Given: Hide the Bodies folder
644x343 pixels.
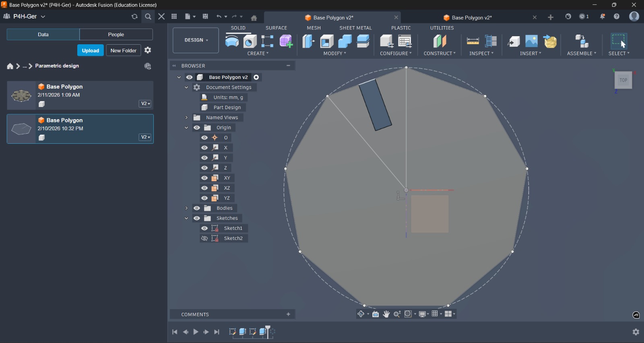Looking at the screenshot, I should (x=197, y=208).
